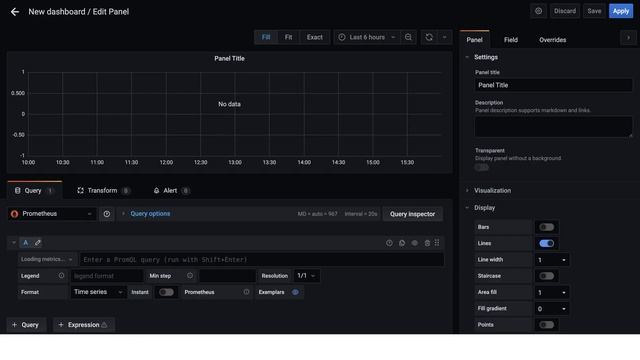The width and height of the screenshot is (640, 360).
Task: Open the Format Time series dropdown
Action: (x=98, y=292)
